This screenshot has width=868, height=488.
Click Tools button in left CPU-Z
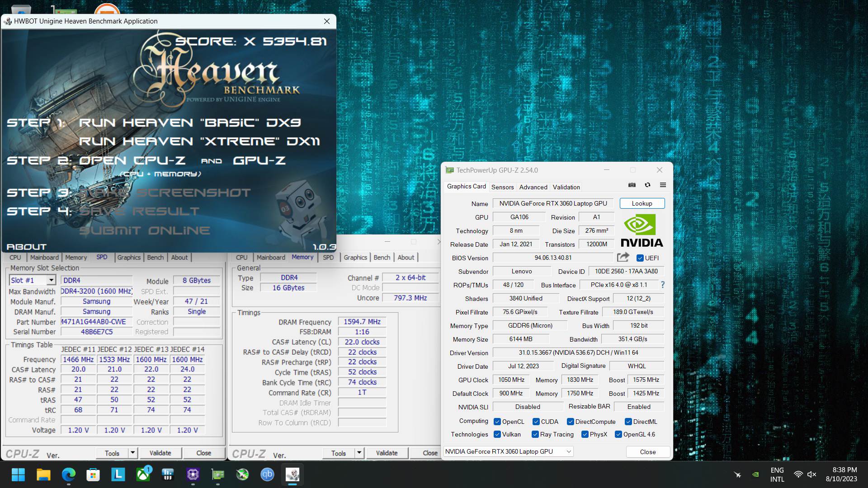click(112, 453)
